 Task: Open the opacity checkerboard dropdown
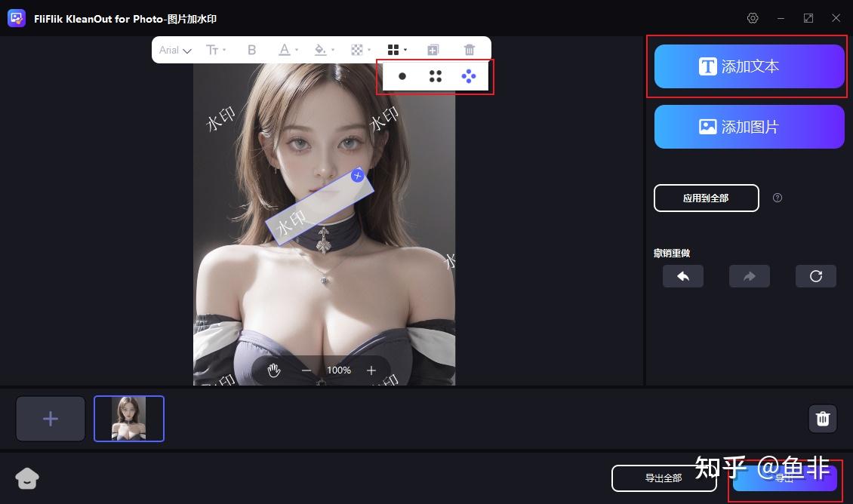[x=360, y=50]
